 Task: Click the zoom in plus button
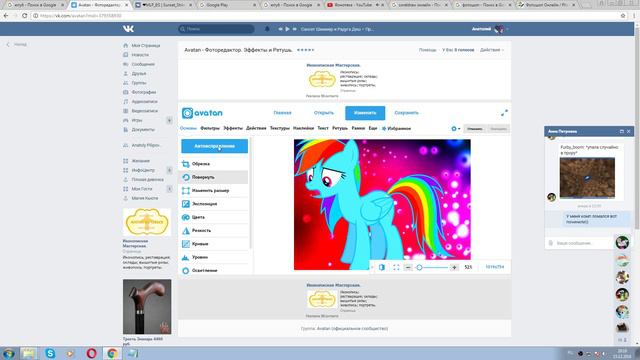(454, 267)
